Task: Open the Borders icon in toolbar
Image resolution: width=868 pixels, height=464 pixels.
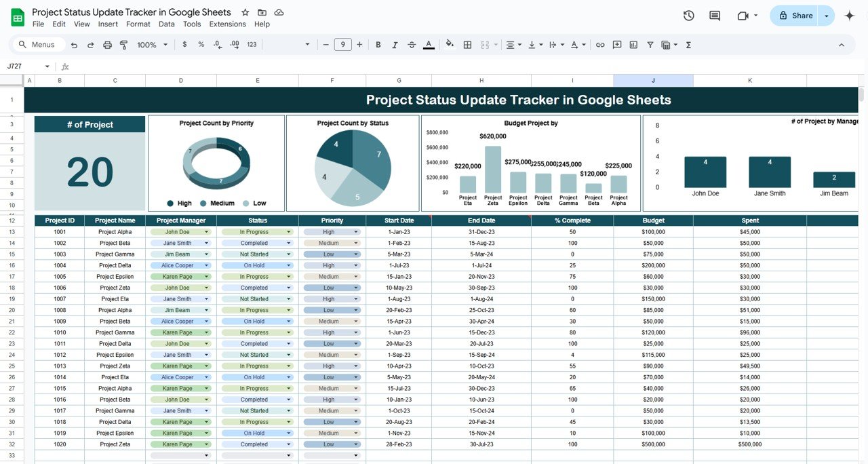Action: coord(467,44)
